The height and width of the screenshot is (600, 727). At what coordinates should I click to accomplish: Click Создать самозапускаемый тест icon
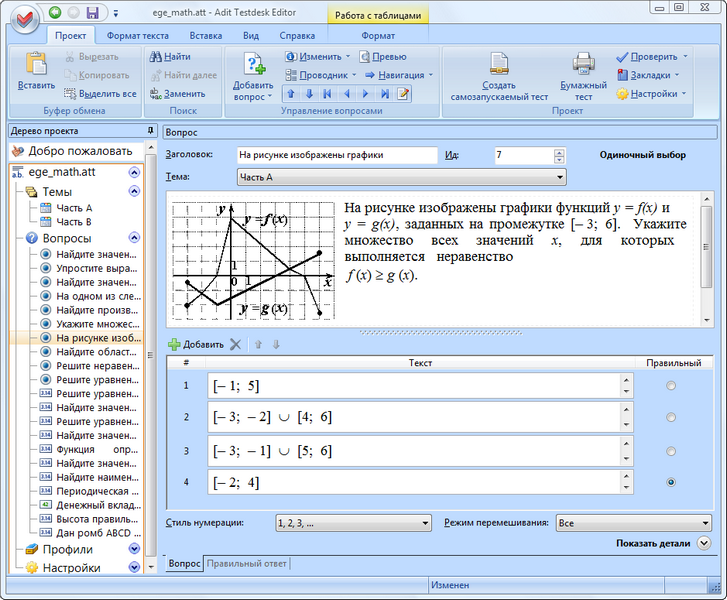click(x=498, y=67)
